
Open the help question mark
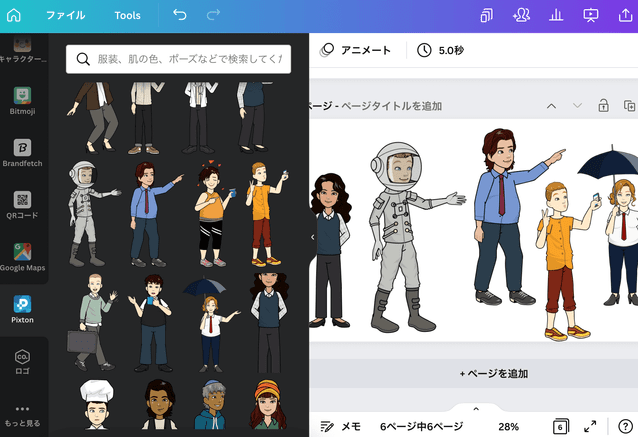[625, 426]
